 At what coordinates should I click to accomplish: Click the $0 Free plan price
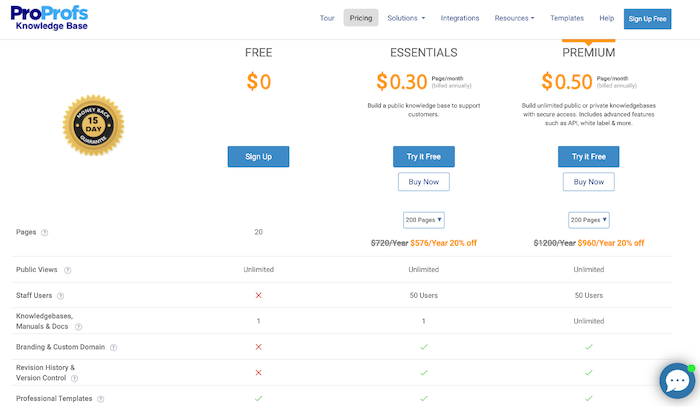259,82
